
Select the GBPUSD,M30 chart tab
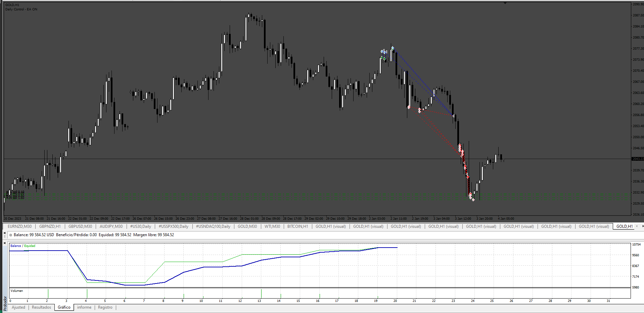(80, 226)
